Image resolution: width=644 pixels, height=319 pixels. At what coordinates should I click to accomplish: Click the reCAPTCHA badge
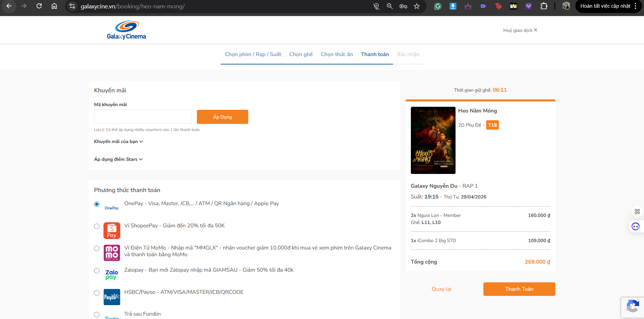click(633, 308)
